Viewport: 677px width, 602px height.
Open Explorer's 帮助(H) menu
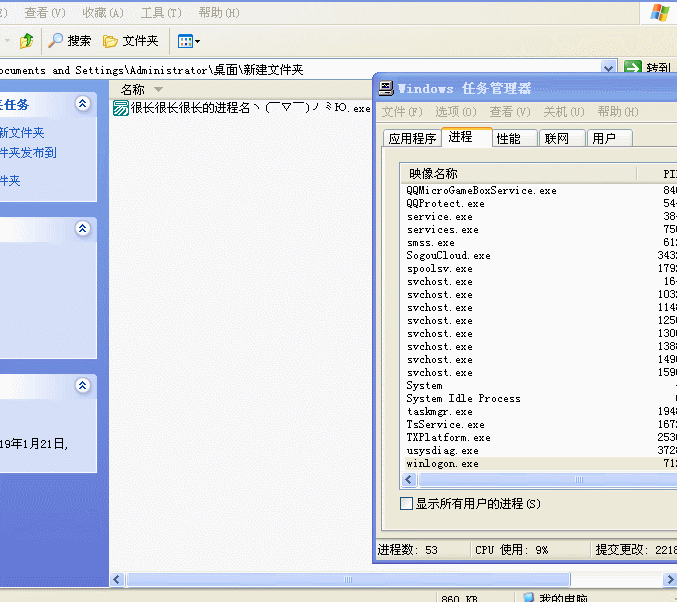pyautogui.click(x=219, y=13)
